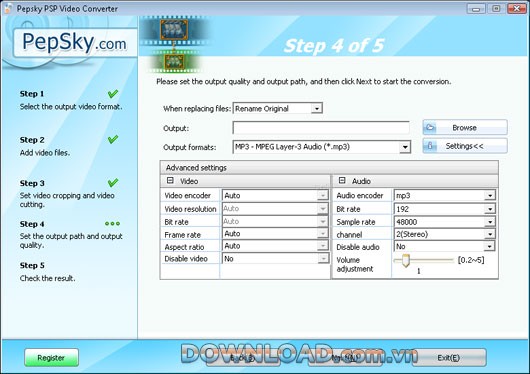Click the Step 4 three-dots progress icon
The height and width of the screenshot is (374, 530).
113,224
